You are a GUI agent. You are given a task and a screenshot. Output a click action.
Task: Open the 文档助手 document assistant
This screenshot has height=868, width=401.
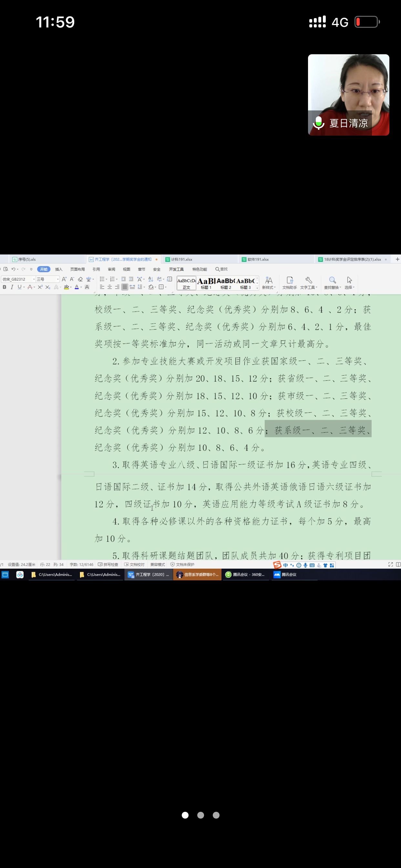pyautogui.click(x=290, y=282)
